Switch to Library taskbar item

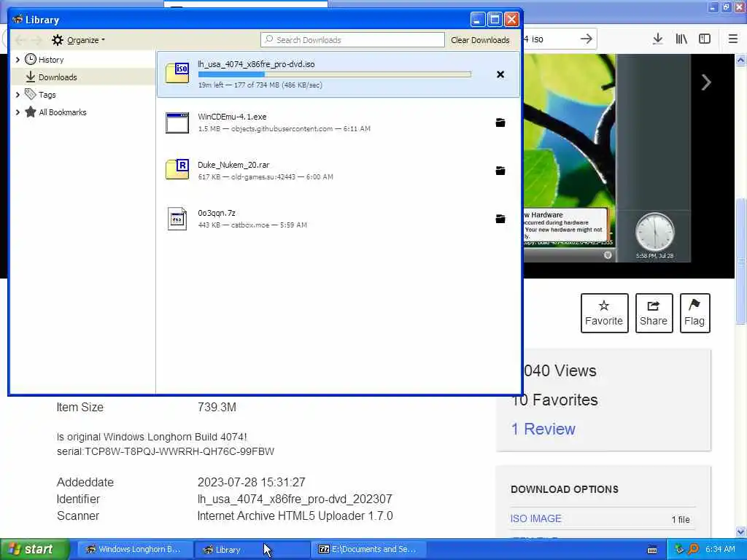(x=252, y=550)
